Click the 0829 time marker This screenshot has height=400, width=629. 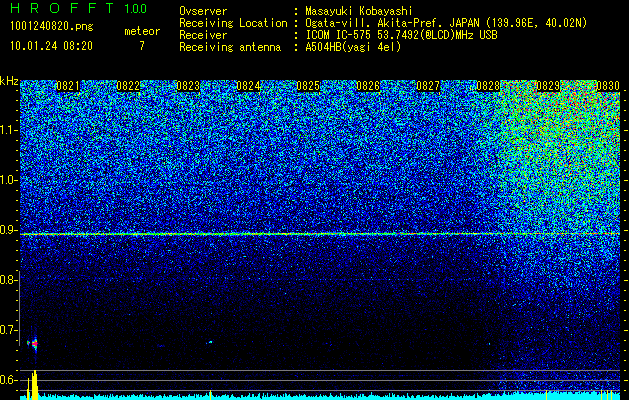[548, 86]
